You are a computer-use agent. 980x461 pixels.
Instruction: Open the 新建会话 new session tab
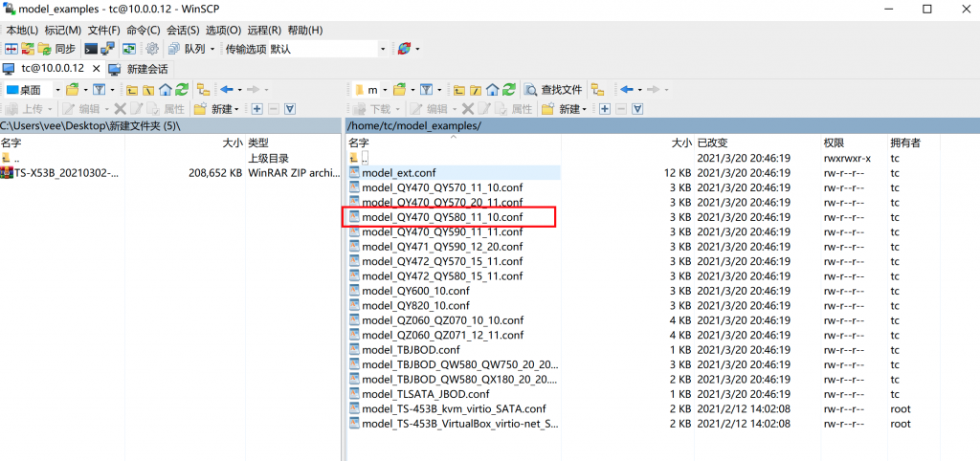138,68
